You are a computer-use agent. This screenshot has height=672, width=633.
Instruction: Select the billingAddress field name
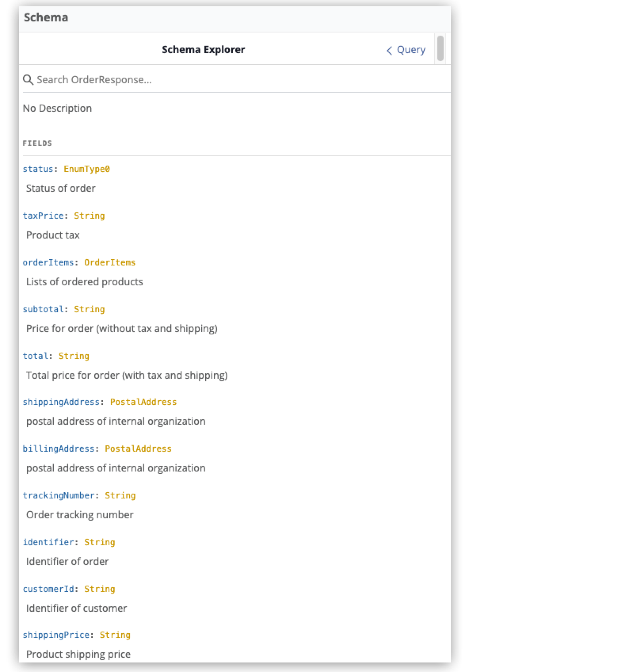(x=58, y=449)
